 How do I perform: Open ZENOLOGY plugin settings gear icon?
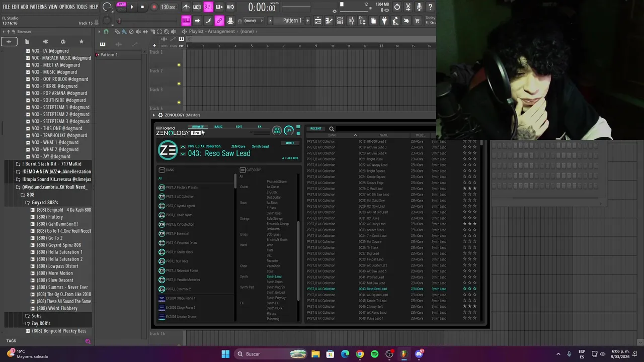pyautogui.click(x=160, y=115)
